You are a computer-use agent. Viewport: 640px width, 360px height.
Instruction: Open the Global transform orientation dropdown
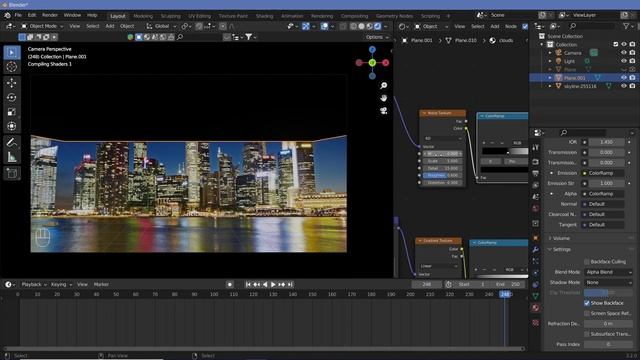point(161,26)
